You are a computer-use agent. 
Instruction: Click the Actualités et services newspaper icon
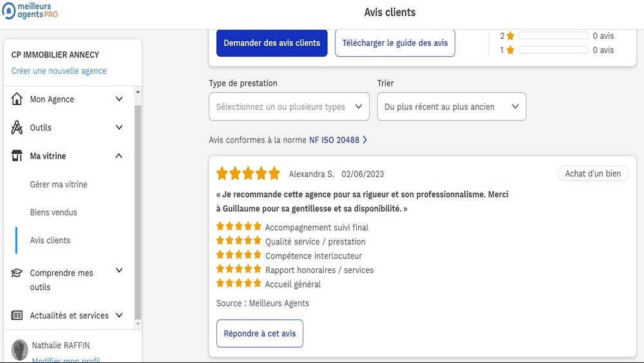(17, 315)
